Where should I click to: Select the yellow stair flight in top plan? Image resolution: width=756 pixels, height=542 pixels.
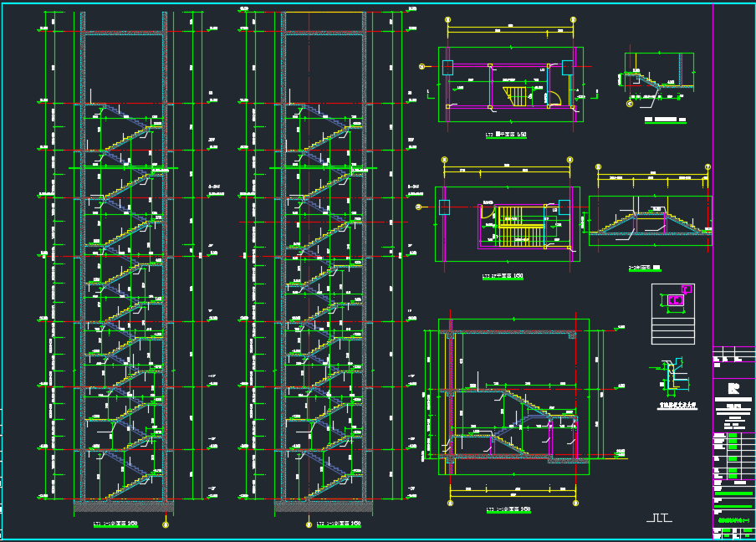(515, 96)
